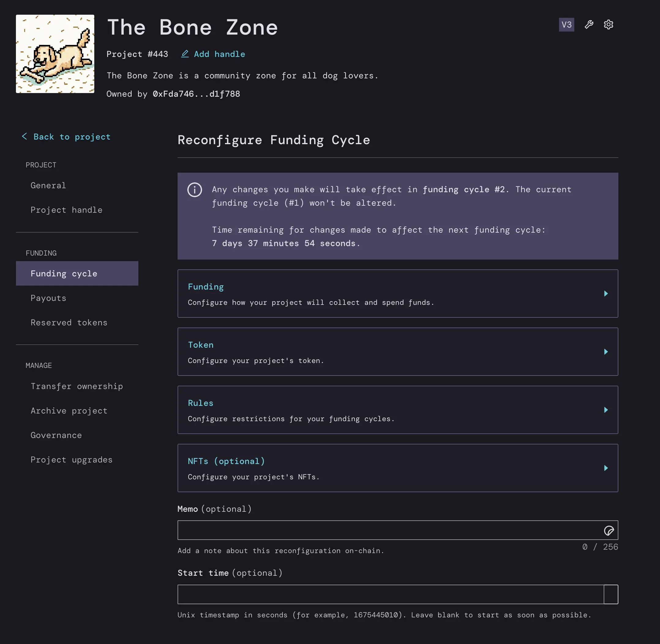Open the project settings gear icon
660x644 pixels.
pos(609,24)
